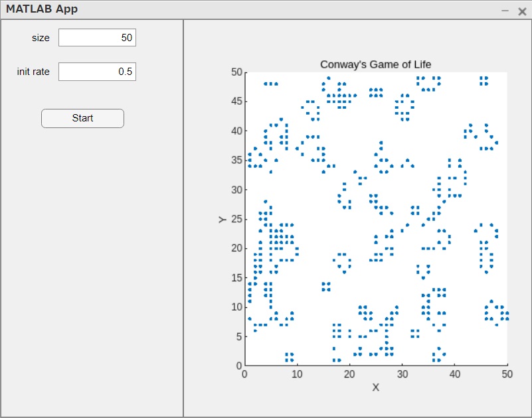Close the MATLAB App window
Image resolution: width=532 pixels, height=418 pixels.
pos(521,11)
